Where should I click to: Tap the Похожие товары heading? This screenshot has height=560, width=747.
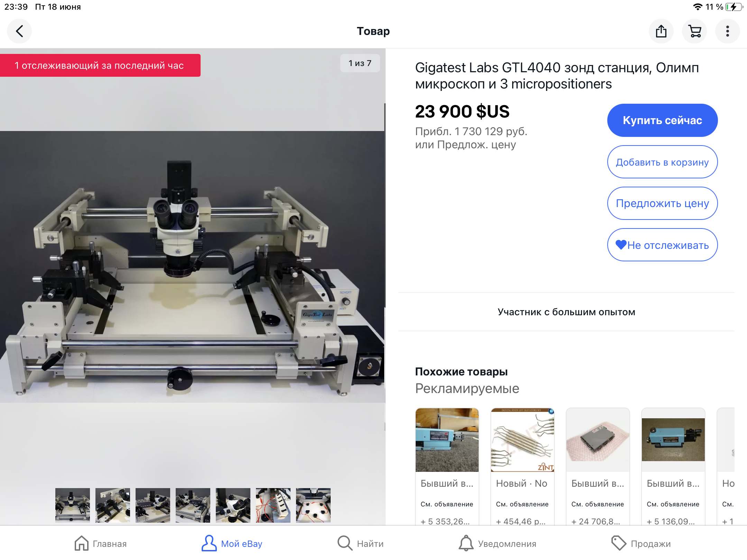(x=461, y=372)
